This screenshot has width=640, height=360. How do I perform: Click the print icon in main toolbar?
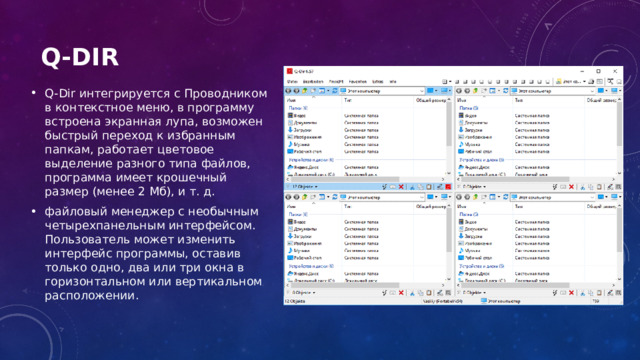pyautogui.click(x=591, y=82)
